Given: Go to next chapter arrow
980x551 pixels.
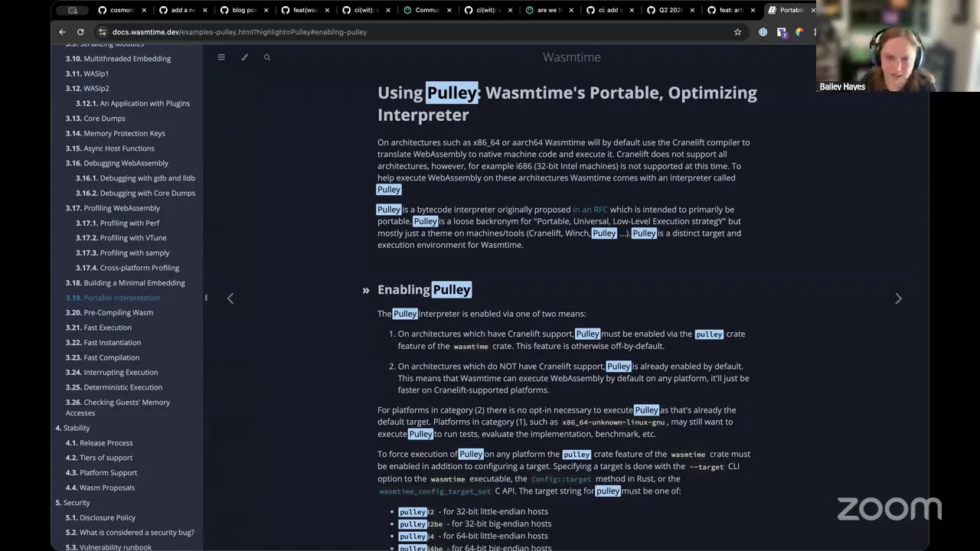Looking at the screenshot, I should pyautogui.click(x=899, y=298).
